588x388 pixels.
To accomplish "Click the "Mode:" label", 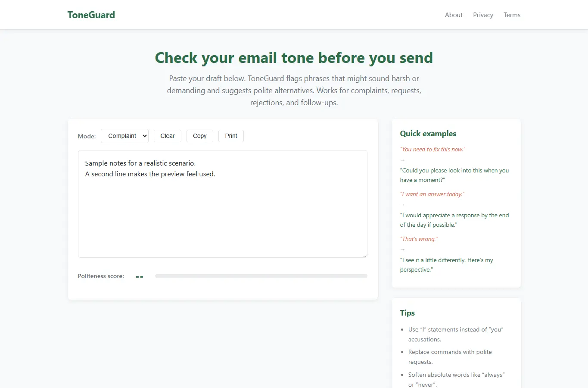I will click(87, 136).
